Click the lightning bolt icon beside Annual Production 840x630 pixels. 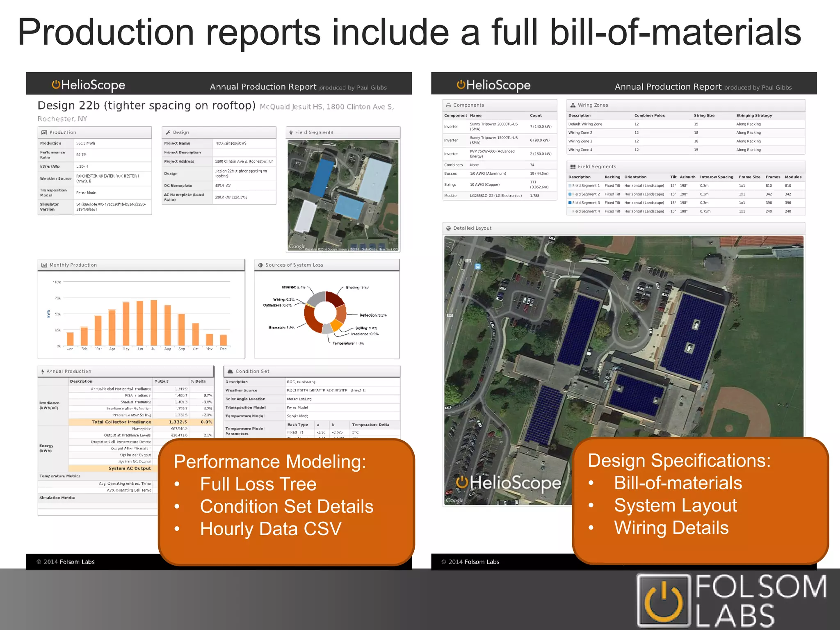point(43,372)
